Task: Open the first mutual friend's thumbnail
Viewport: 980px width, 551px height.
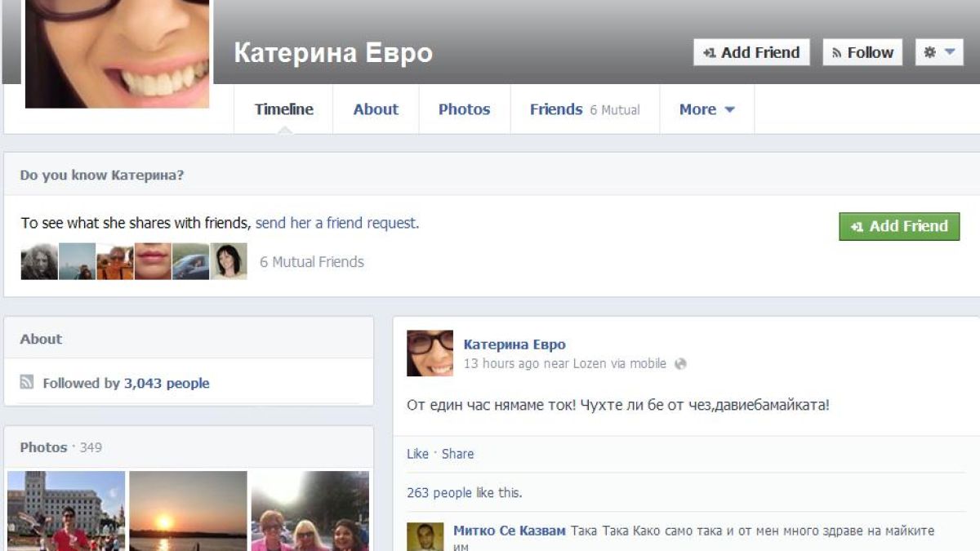Action: pos(39,262)
